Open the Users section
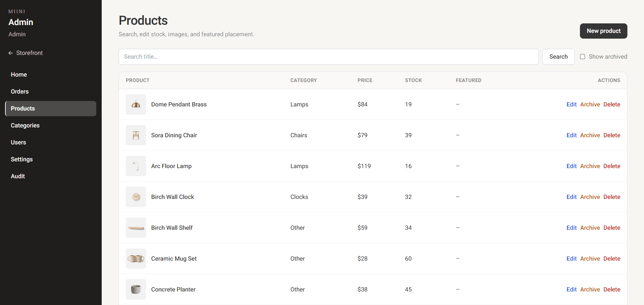 [x=51, y=142]
